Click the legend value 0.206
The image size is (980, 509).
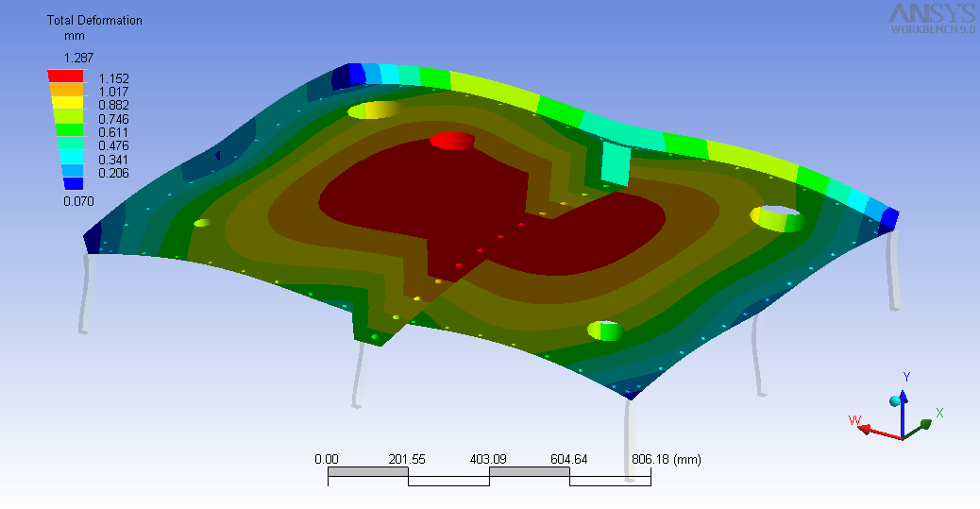coord(113,173)
